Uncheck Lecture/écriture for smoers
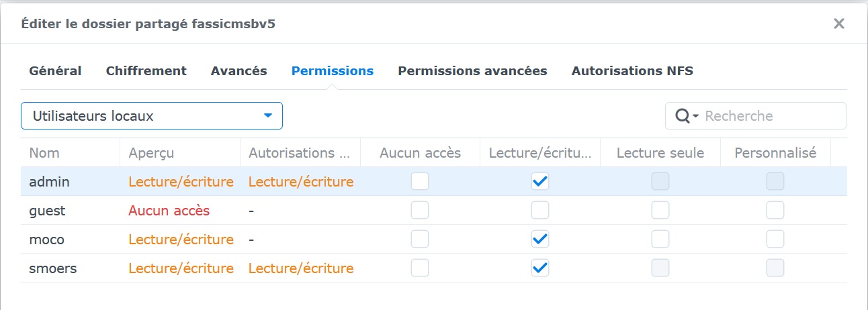 tap(540, 268)
